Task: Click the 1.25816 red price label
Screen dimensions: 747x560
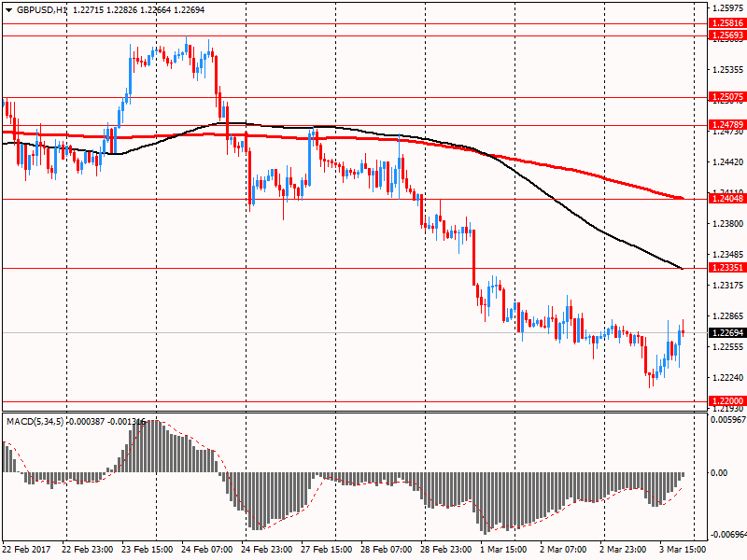Action: point(727,22)
